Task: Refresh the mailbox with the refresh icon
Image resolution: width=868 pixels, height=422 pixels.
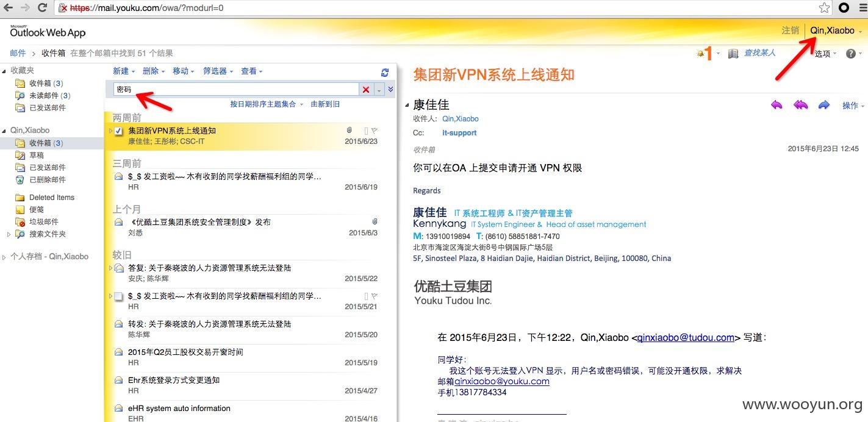Action: 384,72
